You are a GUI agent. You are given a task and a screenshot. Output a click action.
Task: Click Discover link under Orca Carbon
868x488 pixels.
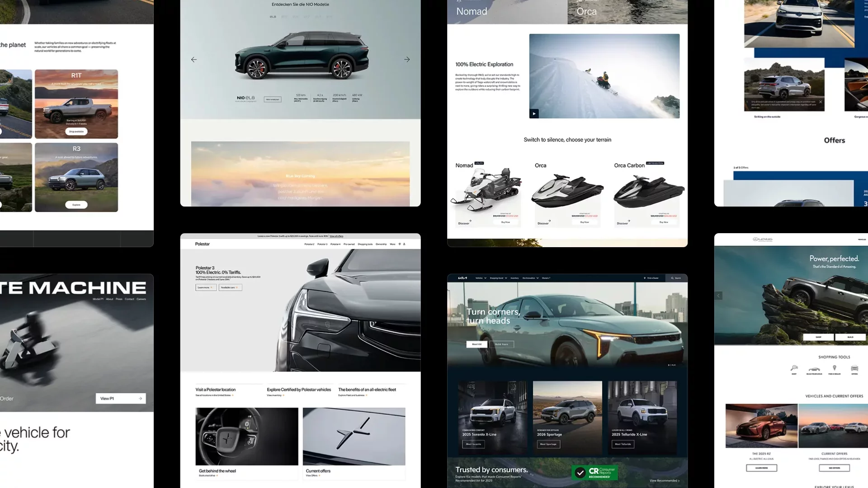click(x=623, y=223)
